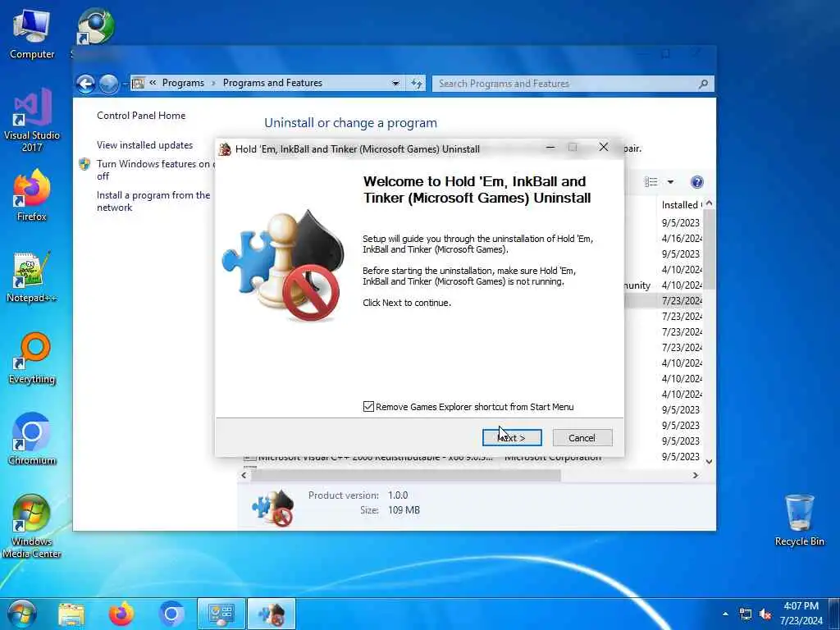The width and height of the screenshot is (840, 630).
Task: Open Visual Studio 2017 desktop shortcut
Action: point(32,121)
